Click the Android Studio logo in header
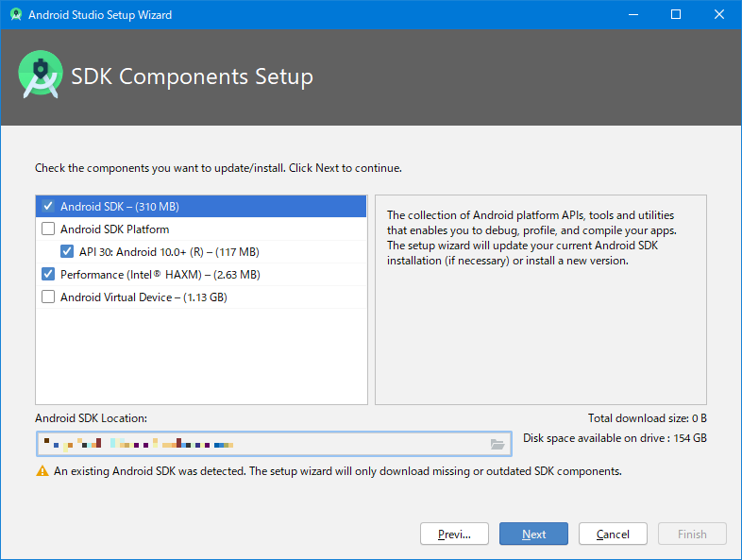 [x=41, y=75]
